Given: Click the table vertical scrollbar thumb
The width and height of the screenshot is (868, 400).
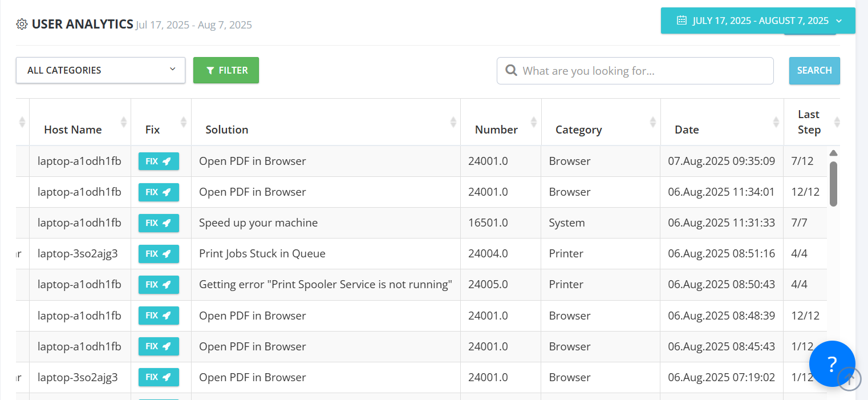Looking at the screenshot, I should pos(833,184).
